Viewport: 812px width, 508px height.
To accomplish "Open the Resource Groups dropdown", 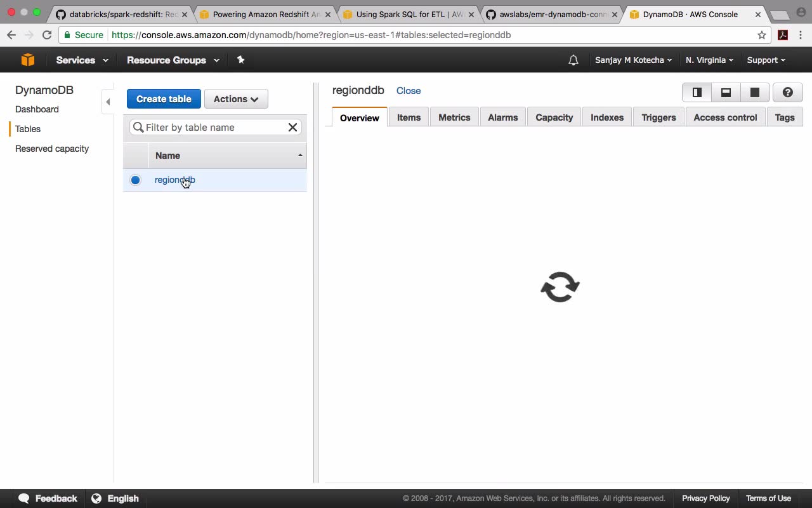I will [173, 60].
